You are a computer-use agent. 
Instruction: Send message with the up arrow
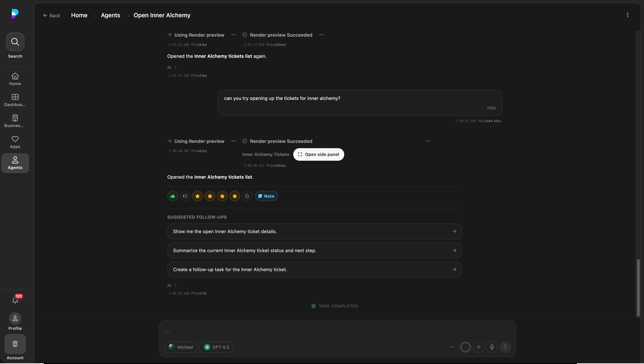505,347
